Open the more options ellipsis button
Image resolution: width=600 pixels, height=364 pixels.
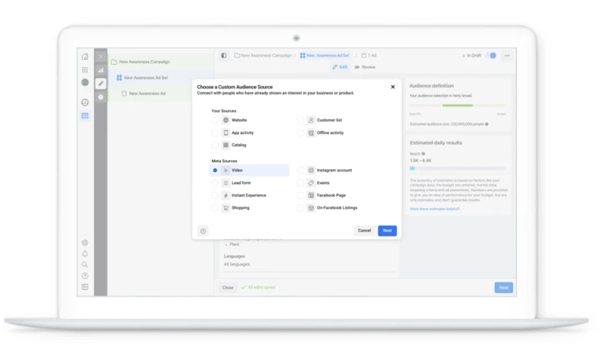[x=507, y=56]
